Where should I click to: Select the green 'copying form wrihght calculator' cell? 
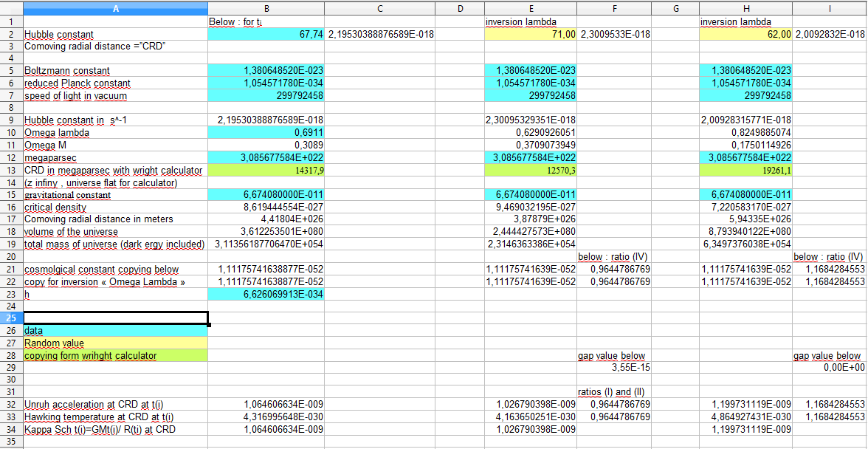click(115, 356)
